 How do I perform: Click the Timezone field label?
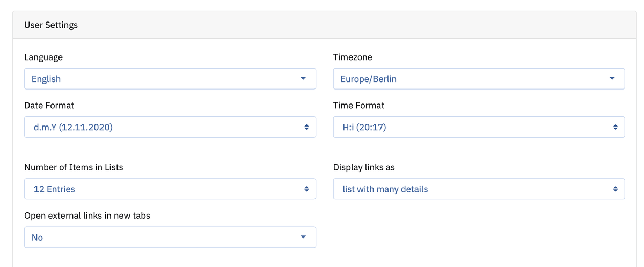[353, 57]
